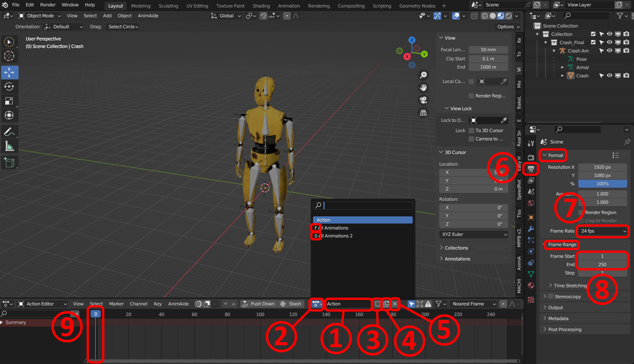The image size is (634, 364).
Task: Expand the Post Processing panel
Action: coord(565,330)
